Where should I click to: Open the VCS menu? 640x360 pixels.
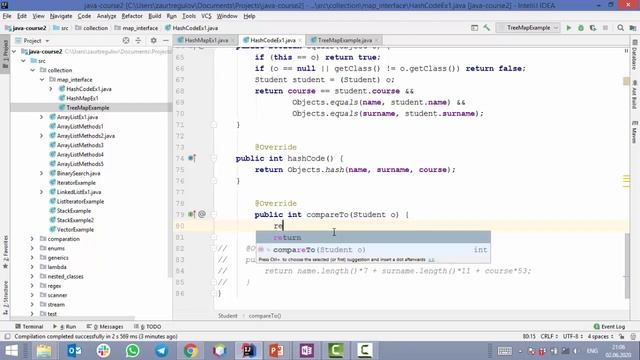[x=206, y=16]
